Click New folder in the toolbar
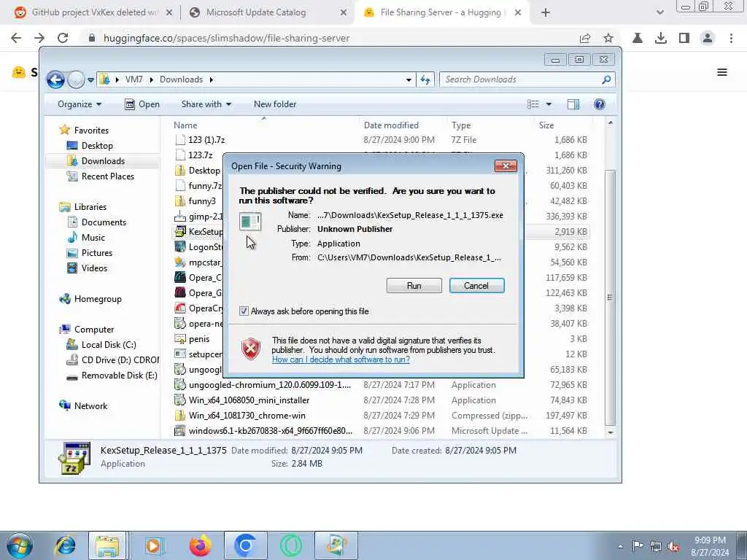Viewport: 747px width, 560px height. [x=275, y=104]
